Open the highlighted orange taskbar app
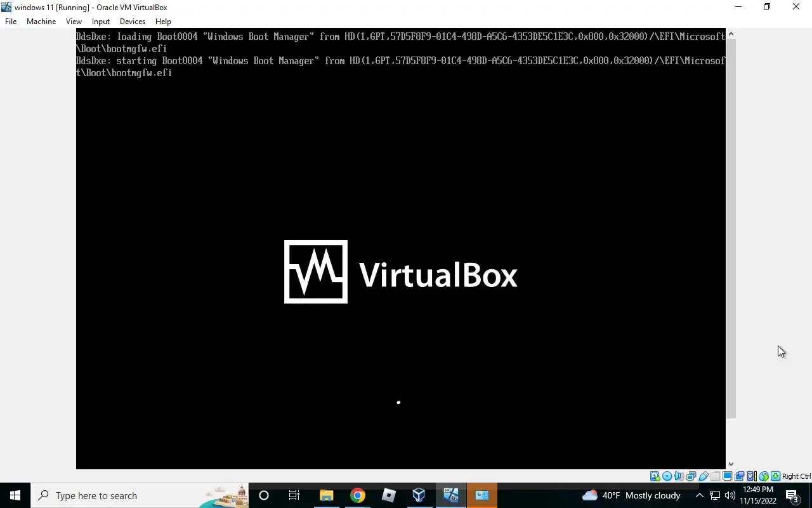Viewport: 812px width, 508px height. click(482, 495)
